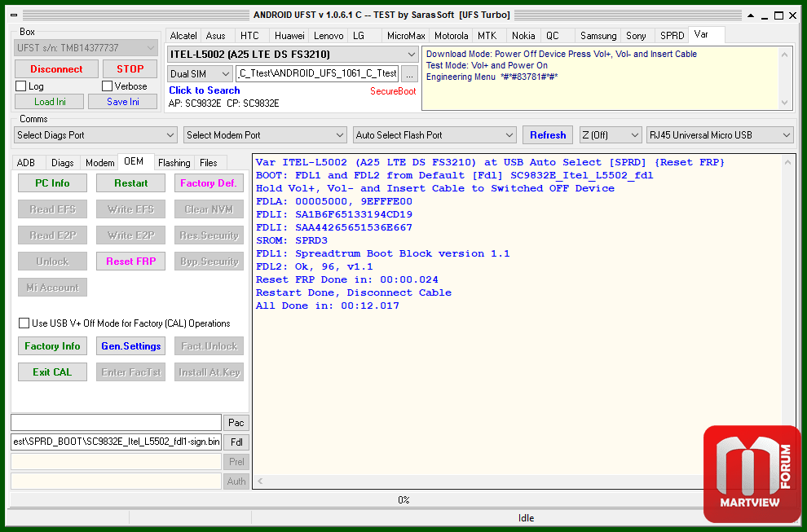
Task: Open the RJ45 Universal Micro USB dropdown
Action: point(719,134)
